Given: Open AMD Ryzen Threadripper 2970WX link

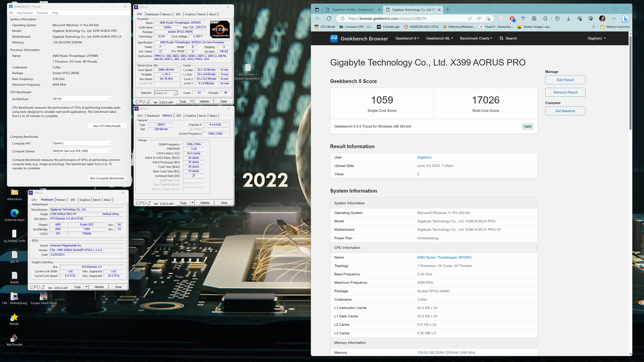Looking at the screenshot, I should 444,257.
